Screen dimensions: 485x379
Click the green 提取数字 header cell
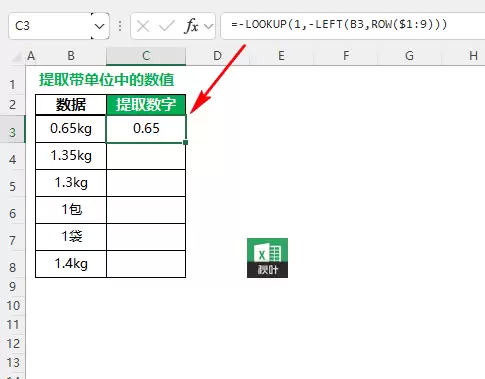click(x=146, y=105)
